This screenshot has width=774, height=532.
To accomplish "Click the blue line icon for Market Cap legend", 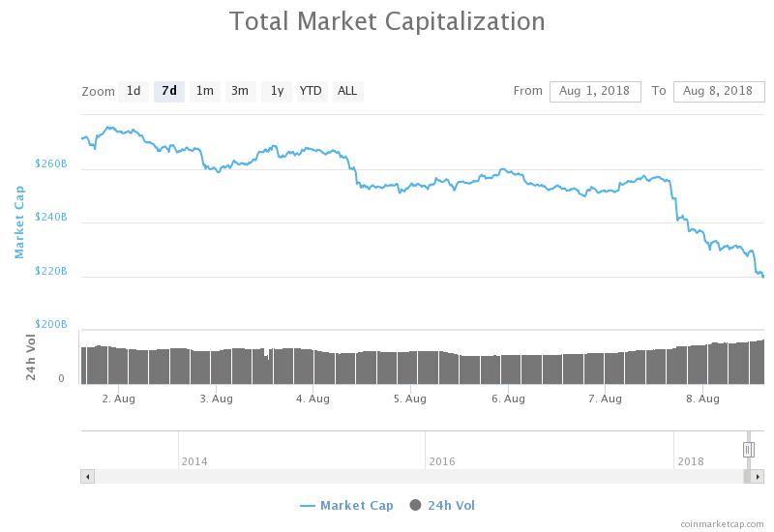I will 308,505.
